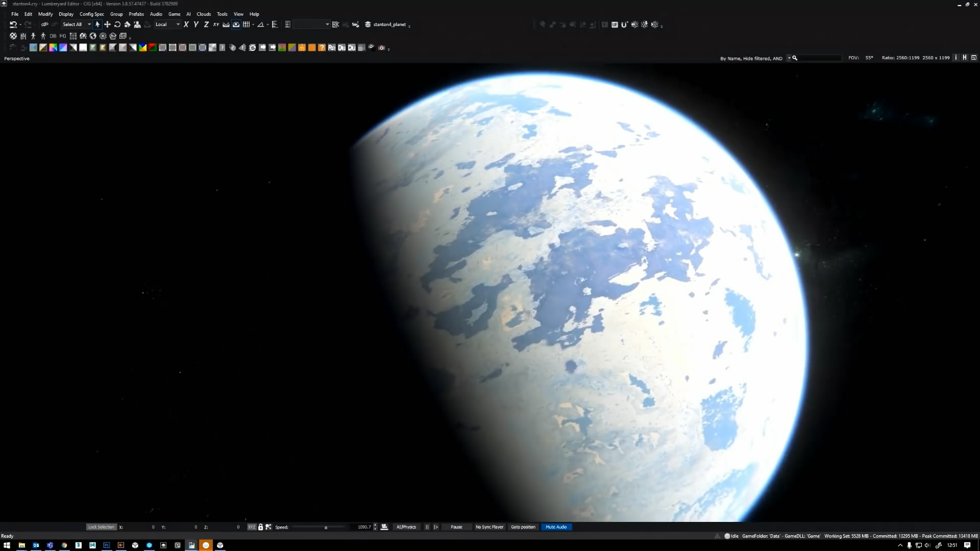980x551 pixels.
Task: Open the Prefabs menu
Action: tap(136, 14)
